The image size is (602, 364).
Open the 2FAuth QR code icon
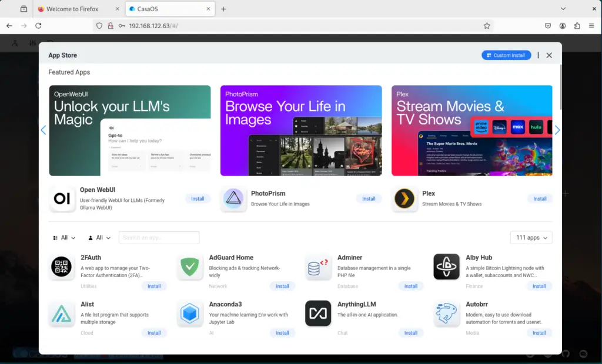pyautogui.click(x=62, y=268)
